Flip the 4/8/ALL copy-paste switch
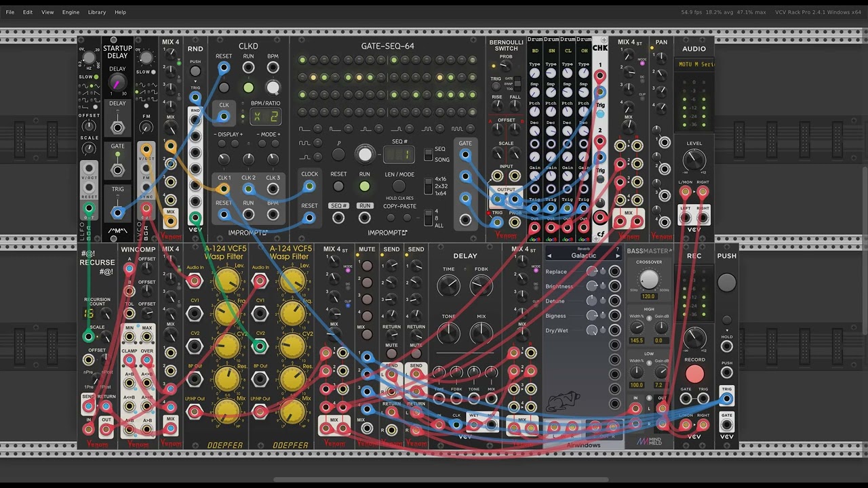868x488 pixels. click(428, 218)
